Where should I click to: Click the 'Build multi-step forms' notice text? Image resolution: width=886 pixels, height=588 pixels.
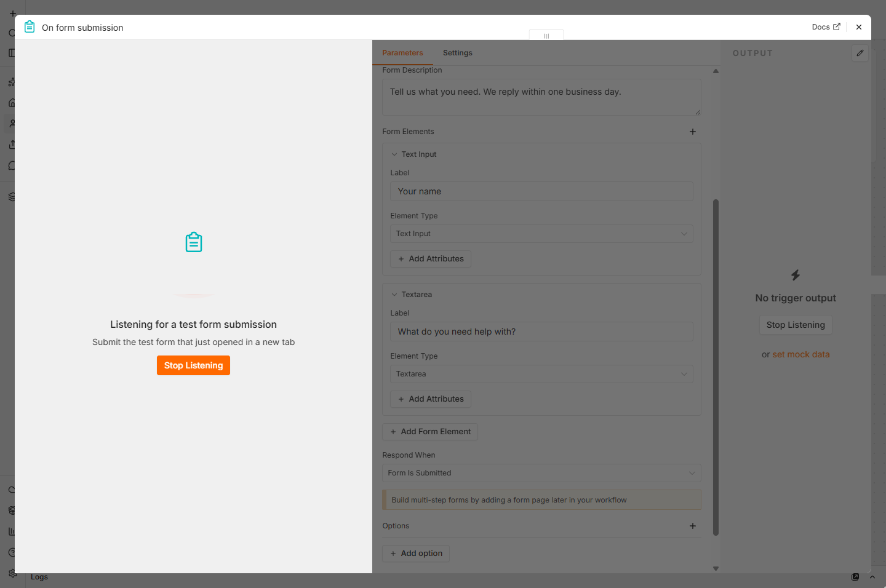509,500
